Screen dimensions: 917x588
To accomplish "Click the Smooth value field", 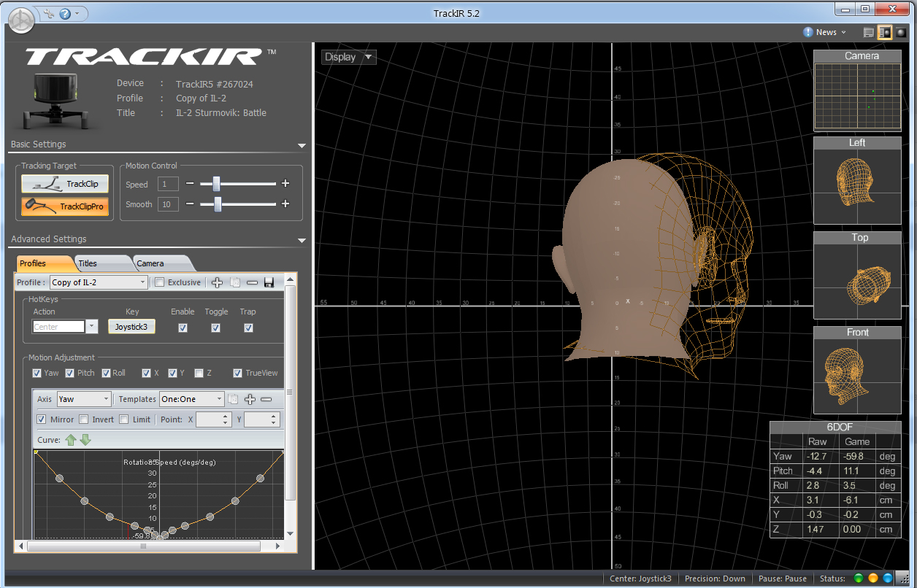I will coord(168,204).
